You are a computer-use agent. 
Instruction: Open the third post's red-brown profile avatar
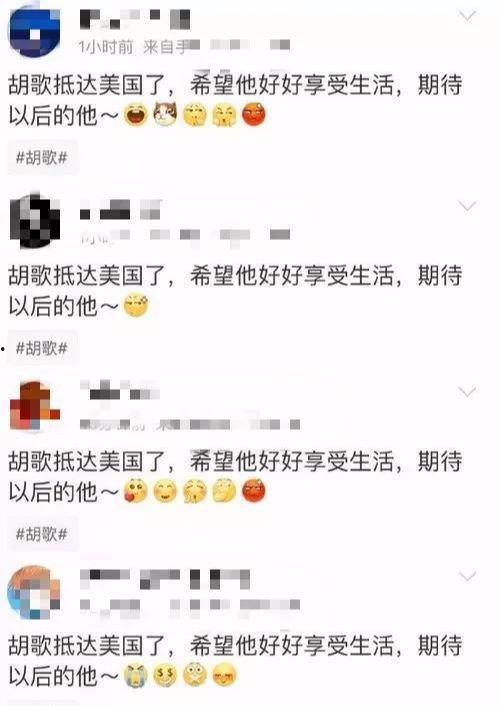coord(35,405)
